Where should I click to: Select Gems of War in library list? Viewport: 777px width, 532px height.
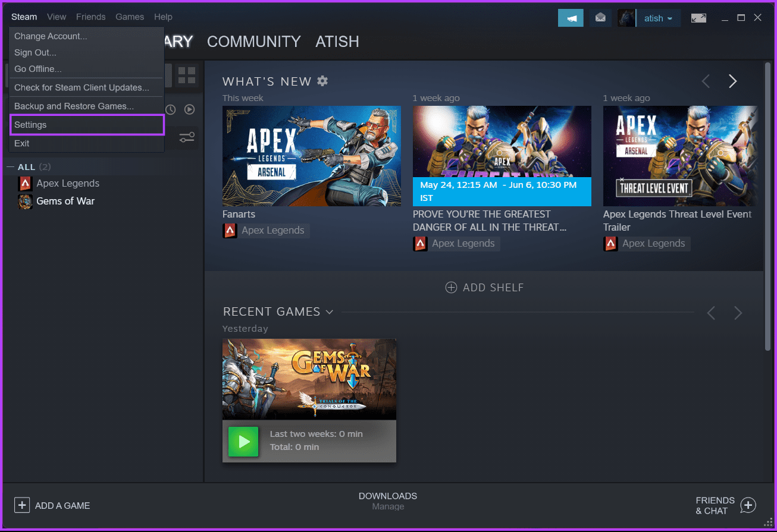tap(65, 202)
